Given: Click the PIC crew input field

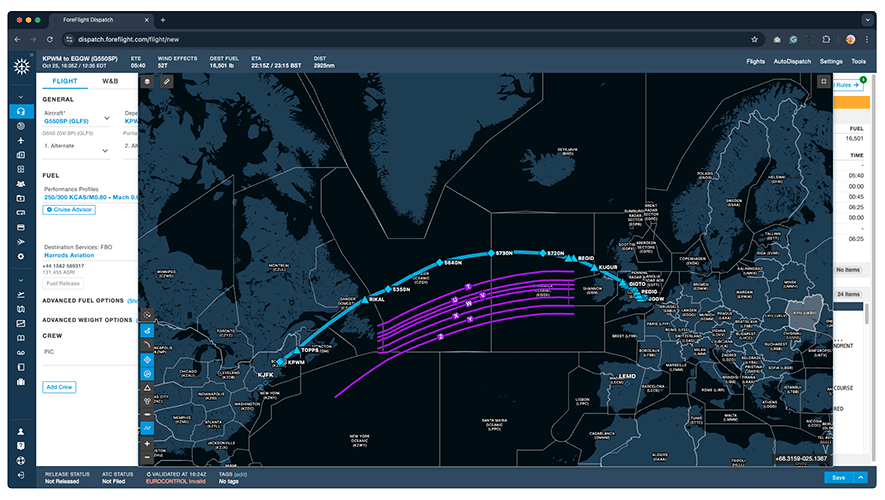Looking at the screenshot, I should pyautogui.click(x=90, y=352).
